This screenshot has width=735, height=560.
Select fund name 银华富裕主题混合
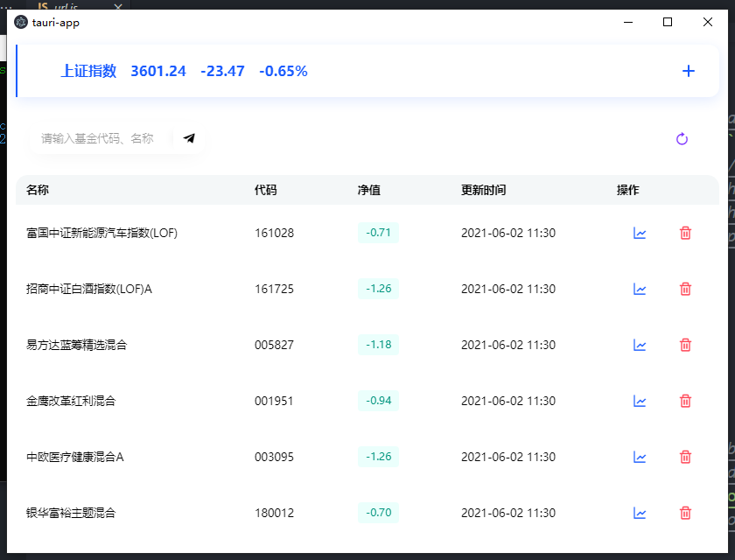coord(71,513)
